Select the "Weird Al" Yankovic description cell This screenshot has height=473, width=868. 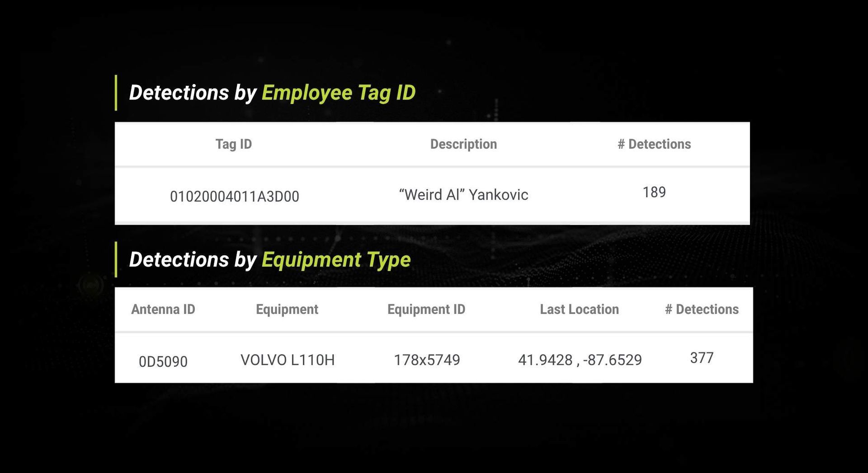pos(463,195)
